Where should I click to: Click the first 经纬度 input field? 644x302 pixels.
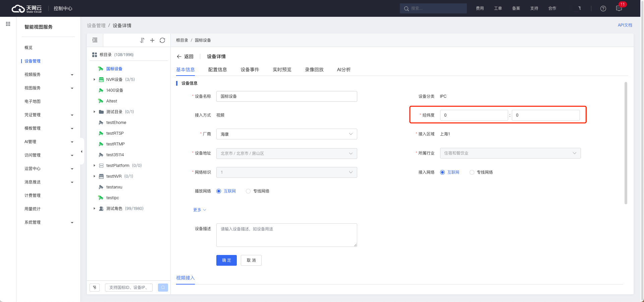click(x=474, y=115)
